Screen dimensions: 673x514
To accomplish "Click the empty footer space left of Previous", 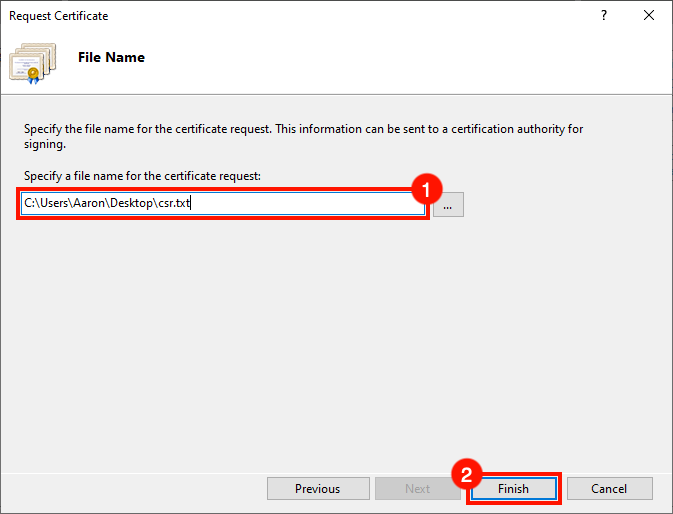I will click(130, 489).
